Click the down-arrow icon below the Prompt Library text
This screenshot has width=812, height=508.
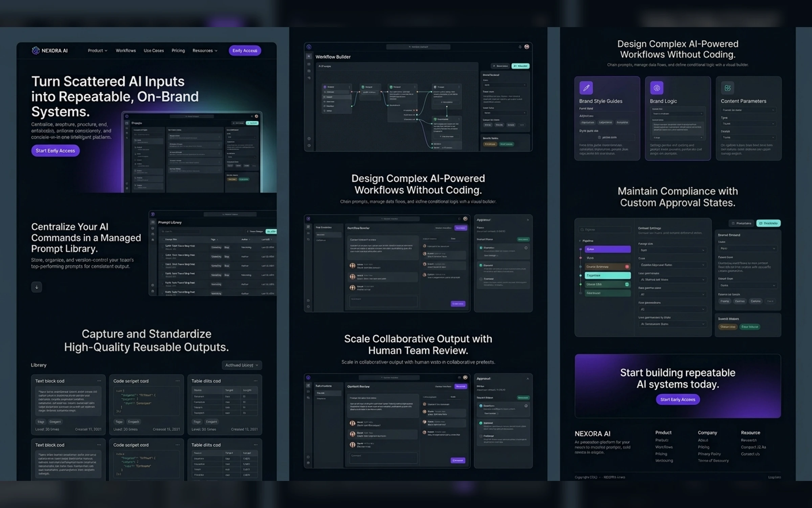coord(37,287)
